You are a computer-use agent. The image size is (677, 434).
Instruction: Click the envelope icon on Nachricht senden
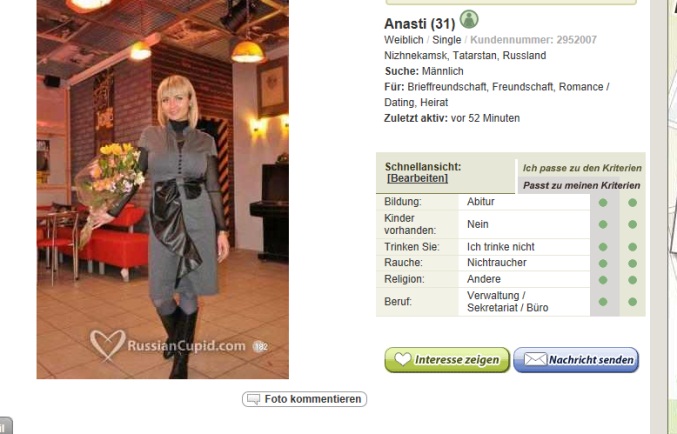pyautogui.click(x=535, y=359)
